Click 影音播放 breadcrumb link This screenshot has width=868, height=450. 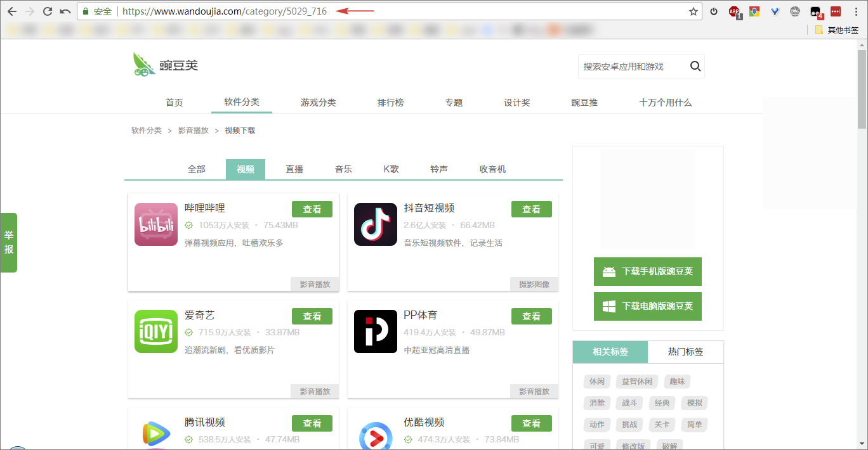[194, 131]
